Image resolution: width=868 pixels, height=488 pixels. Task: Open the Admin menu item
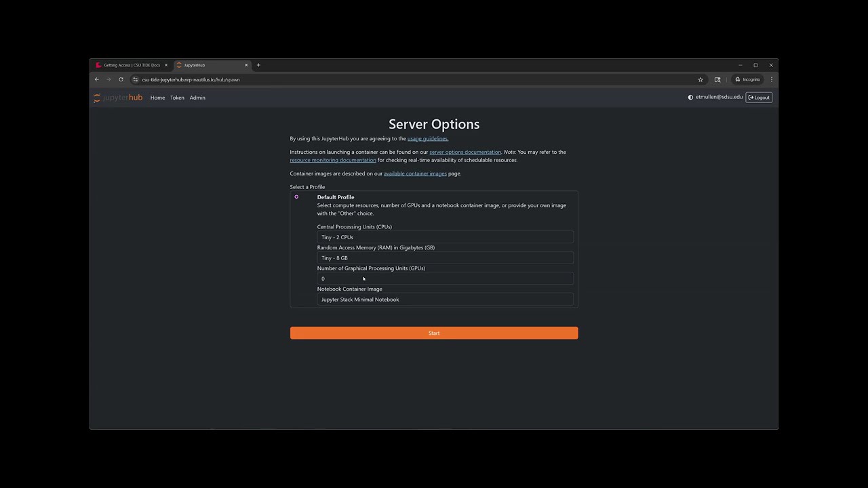pyautogui.click(x=197, y=98)
